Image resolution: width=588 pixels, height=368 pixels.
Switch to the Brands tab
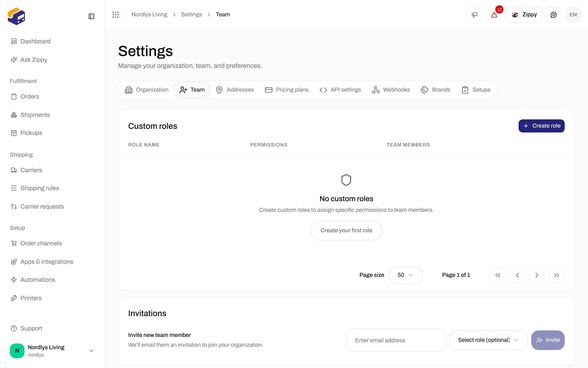pyautogui.click(x=435, y=90)
